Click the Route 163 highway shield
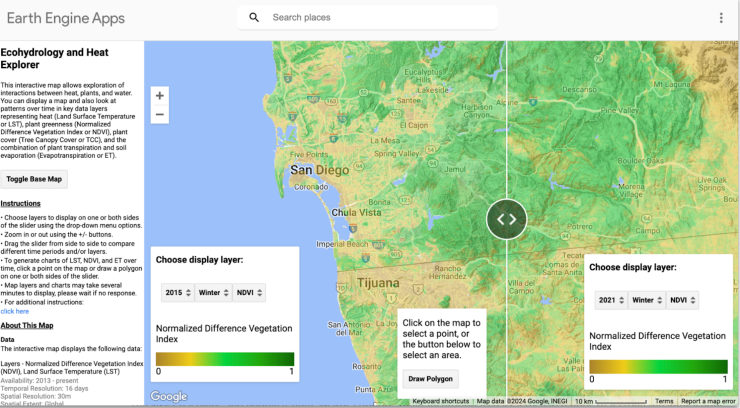Viewport: 740px width, 408px height. (331, 101)
